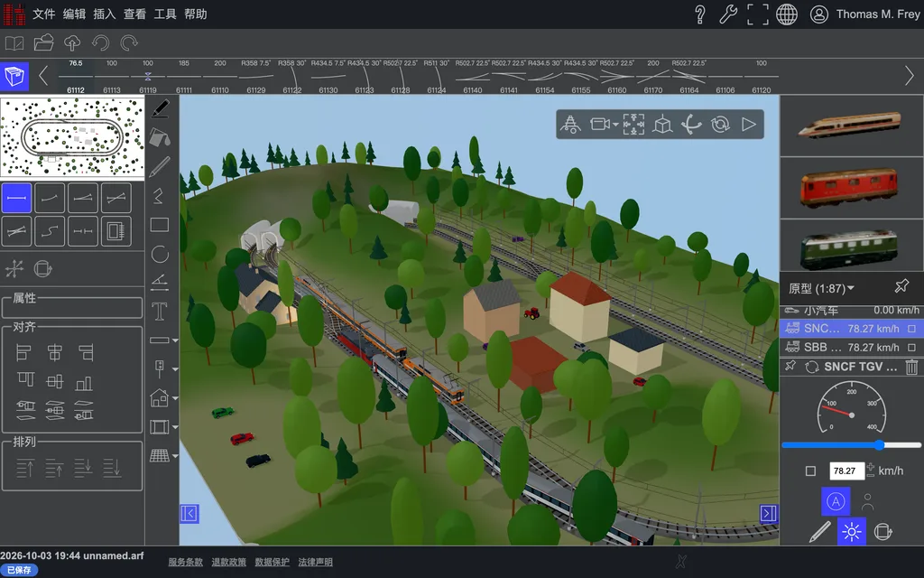Open the 文件 menu
The height and width of the screenshot is (578, 924).
click(x=43, y=14)
